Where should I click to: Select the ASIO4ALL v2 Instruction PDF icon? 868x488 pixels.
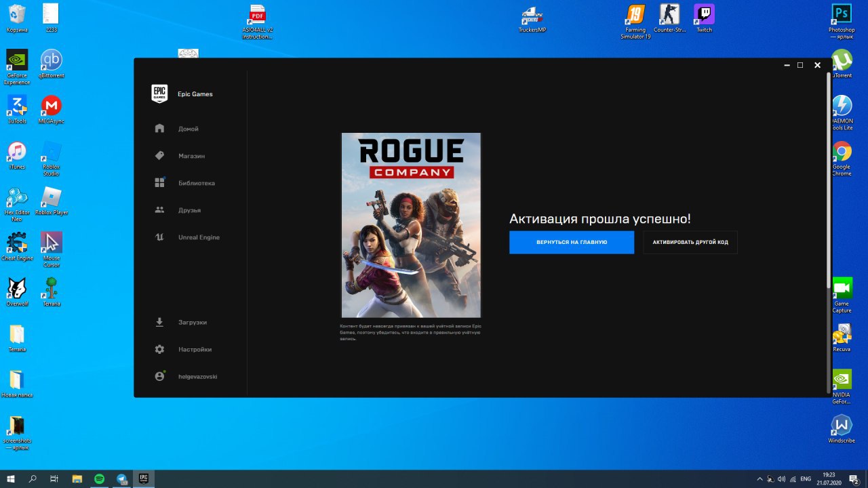pos(258,22)
